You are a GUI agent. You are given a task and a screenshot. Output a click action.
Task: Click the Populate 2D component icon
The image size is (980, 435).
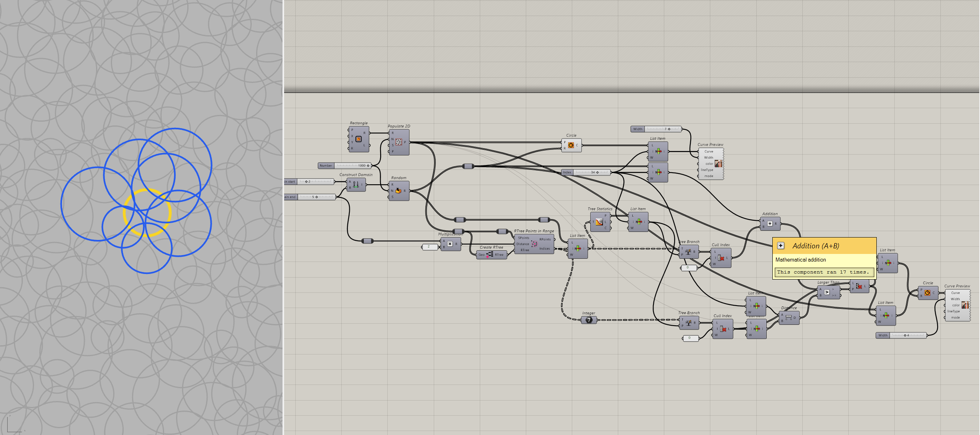399,142
